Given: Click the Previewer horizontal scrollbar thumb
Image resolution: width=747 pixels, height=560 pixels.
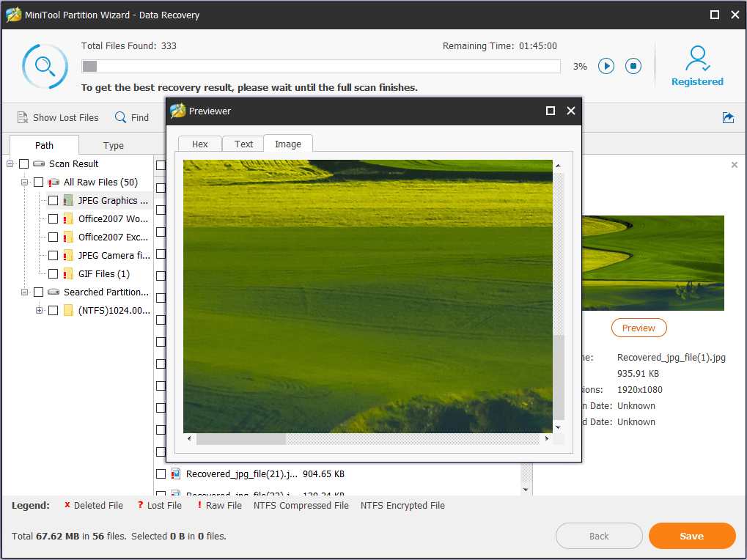Looking at the screenshot, I should [x=240, y=438].
